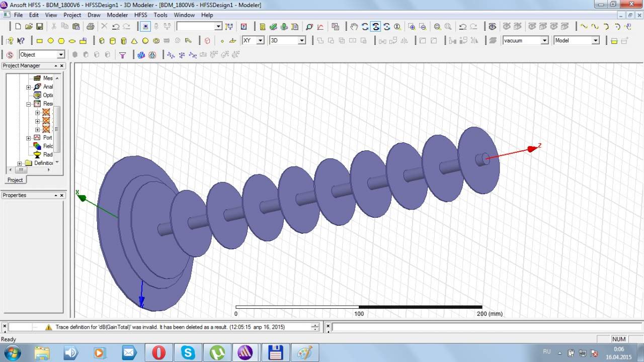Open the vacuum material dropdown
This screenshot has height=362, width=644.
tap(544, 41)
